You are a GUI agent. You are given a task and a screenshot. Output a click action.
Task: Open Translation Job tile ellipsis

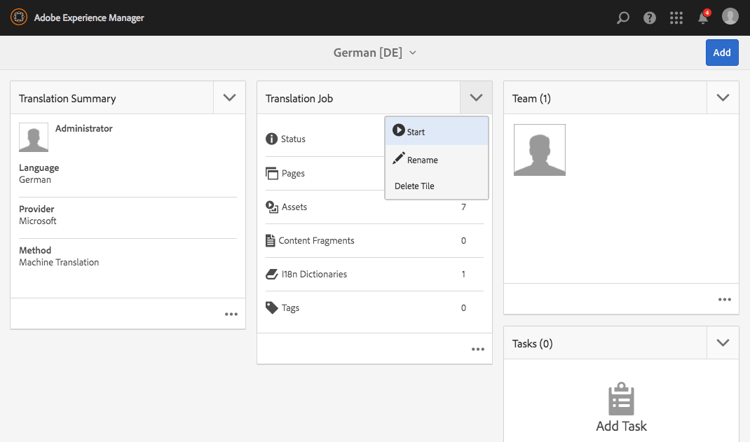[478, 349]
